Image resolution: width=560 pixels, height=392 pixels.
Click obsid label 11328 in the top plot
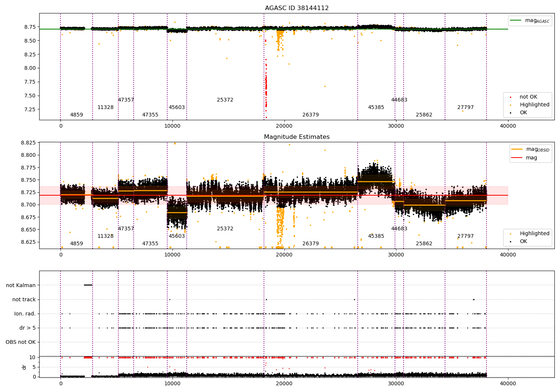tap(106, 108)
